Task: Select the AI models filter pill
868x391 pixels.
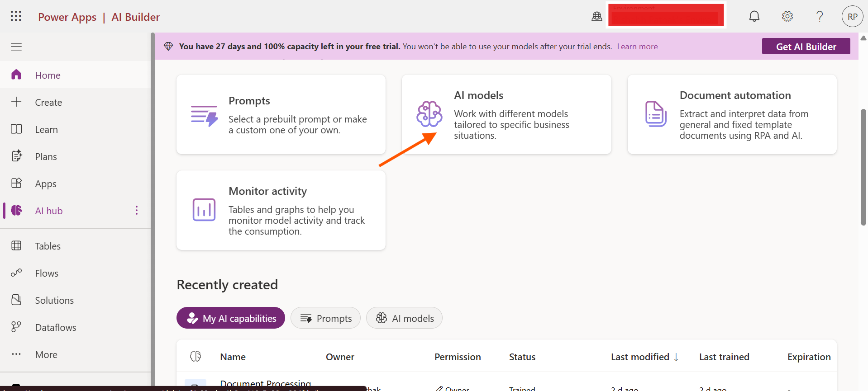Action: (x=404, y=318)
